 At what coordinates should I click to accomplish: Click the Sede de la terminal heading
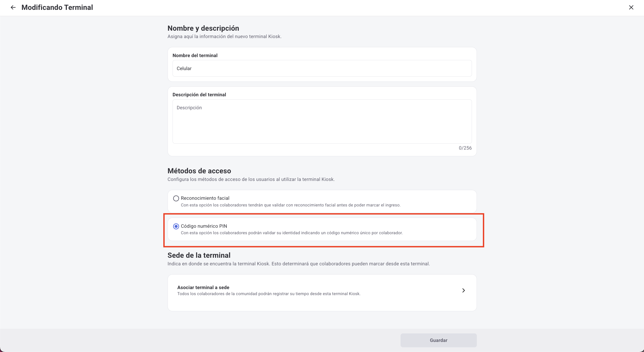199,255
